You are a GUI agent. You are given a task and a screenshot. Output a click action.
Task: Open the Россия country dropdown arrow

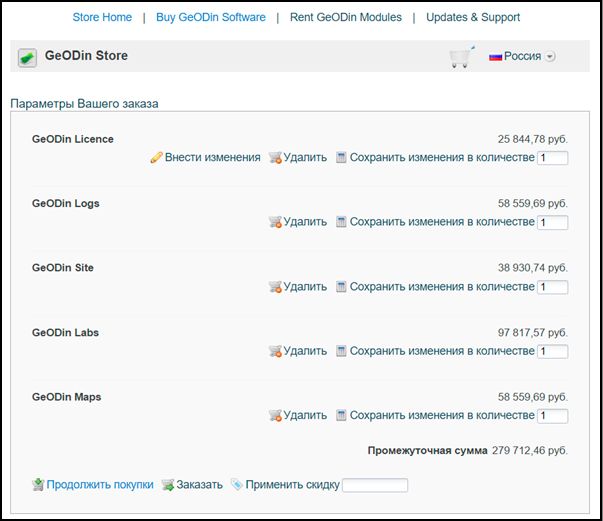[551, 57]
